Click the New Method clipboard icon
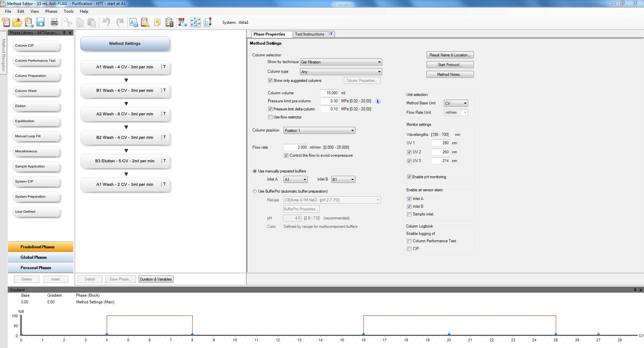 pos(6,22)
